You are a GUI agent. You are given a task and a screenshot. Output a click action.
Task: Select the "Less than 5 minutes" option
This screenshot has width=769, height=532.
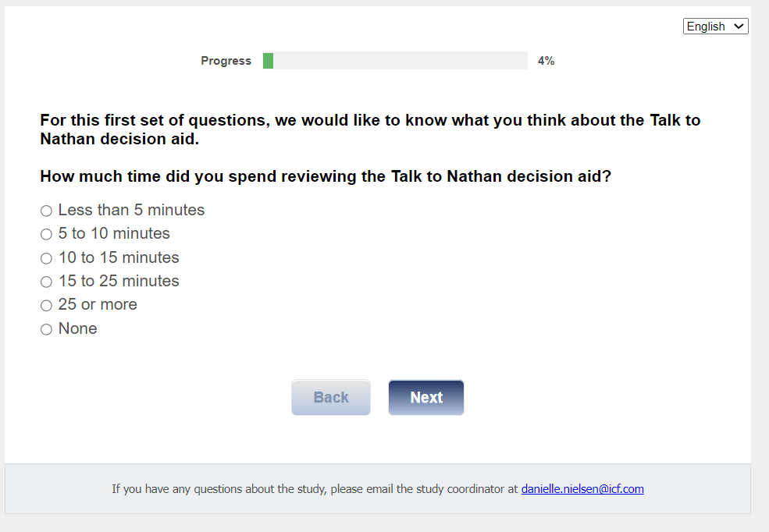(46, 211)
